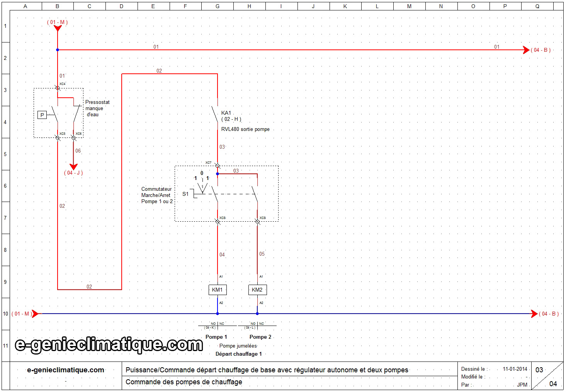
Task: Click row header 5
Action: pos(5,154)
